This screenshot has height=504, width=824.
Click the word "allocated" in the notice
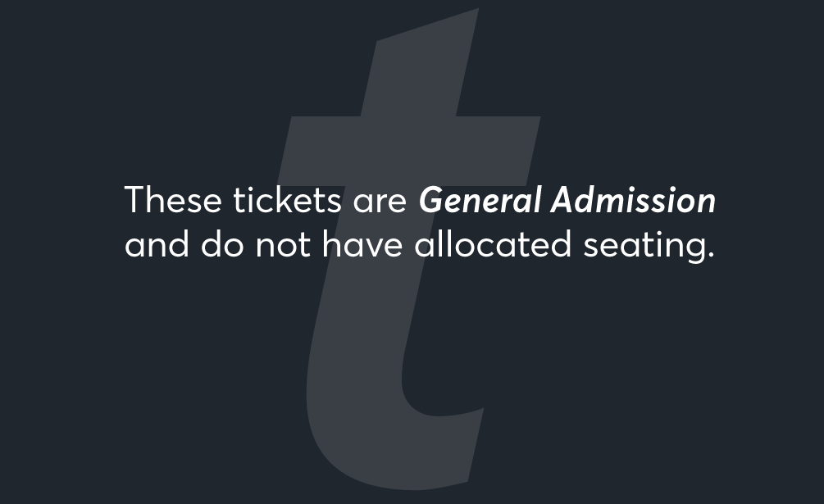pyautogui.click(x=492, y=245)
